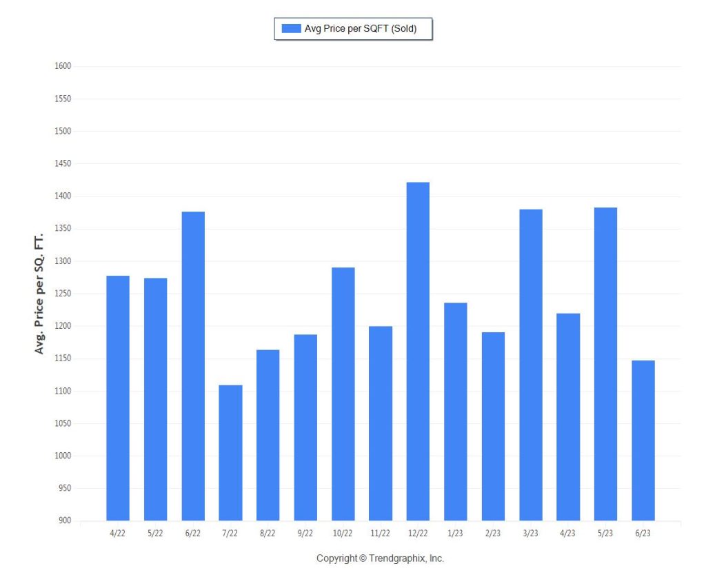Click the '8/22' x-axis label

point(268,533)
